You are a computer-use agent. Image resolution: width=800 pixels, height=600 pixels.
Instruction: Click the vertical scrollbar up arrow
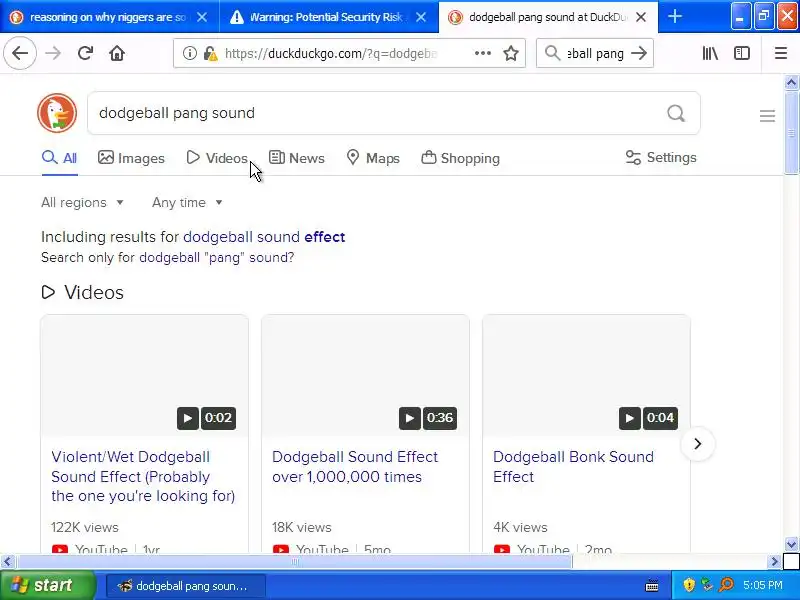791,82
